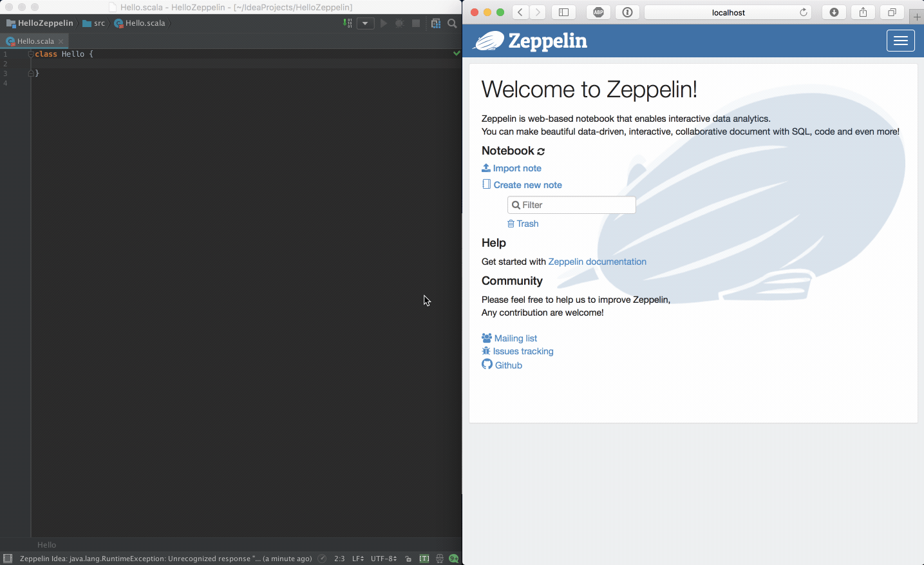The image size is (924, 565).
Task: Click the green notification bubble in status bar
Action: pyautogui.click(x=454, y=559)
